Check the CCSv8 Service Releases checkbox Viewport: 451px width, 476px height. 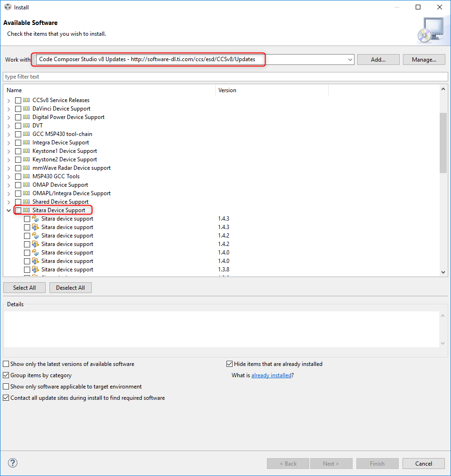(18, 100)
